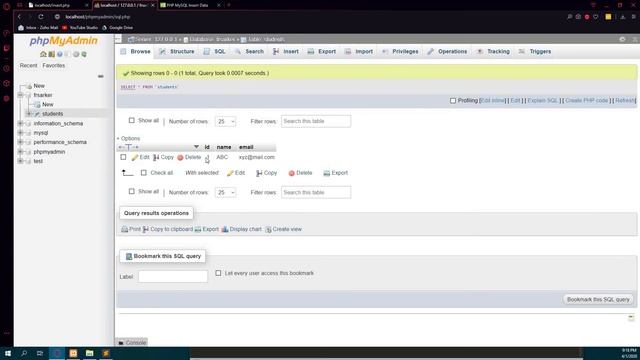Screen dimensions: 640x360
Task: Open the Export tab
Action: [x=322, y=51]
